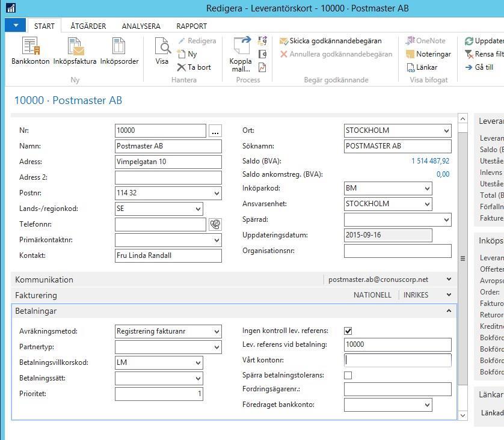Open OneNote from the ribbon
Viewport: 504px width, 440px height.
pos(426,41)
